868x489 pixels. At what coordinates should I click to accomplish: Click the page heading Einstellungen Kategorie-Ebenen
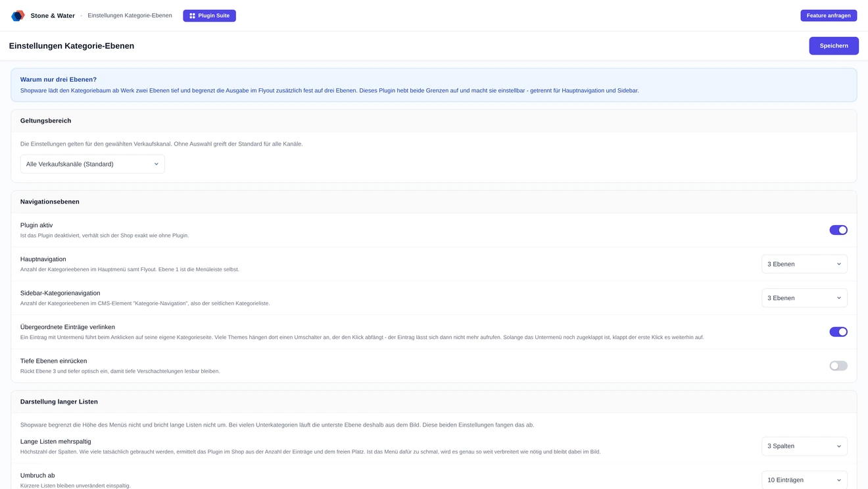72,46
